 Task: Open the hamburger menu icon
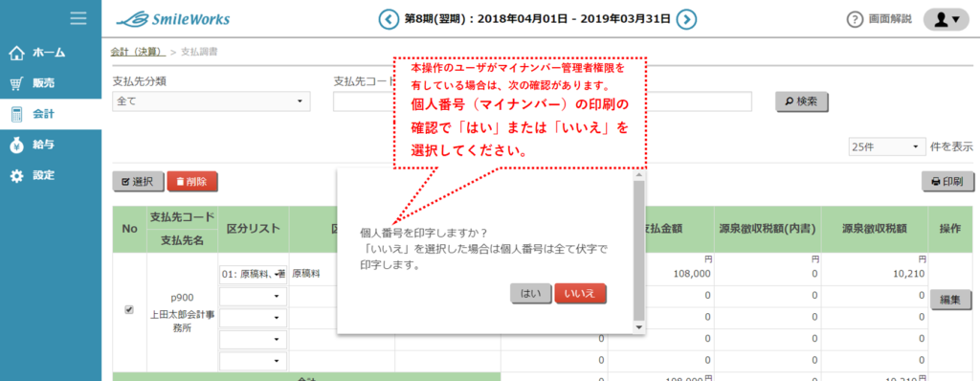(x=78, y=19)
